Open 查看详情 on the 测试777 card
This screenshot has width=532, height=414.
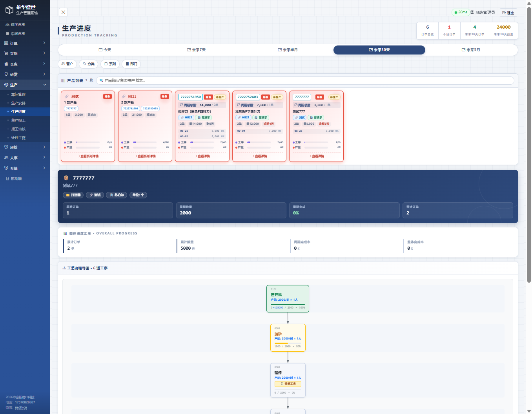[317, 156]
